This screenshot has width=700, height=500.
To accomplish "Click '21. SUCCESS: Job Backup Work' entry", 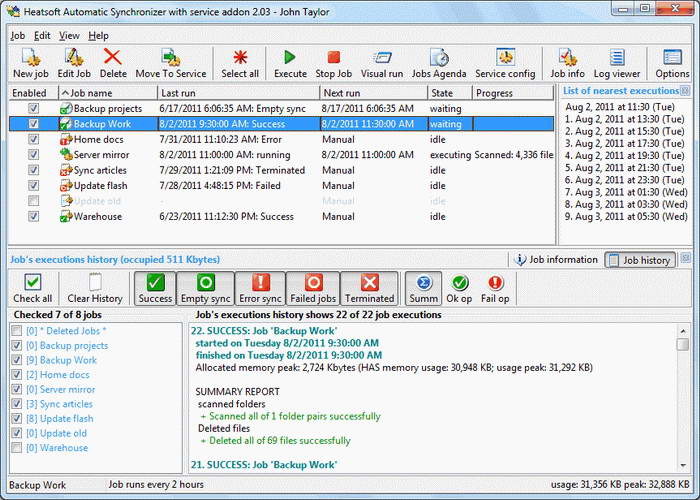I will coord(264,465).
